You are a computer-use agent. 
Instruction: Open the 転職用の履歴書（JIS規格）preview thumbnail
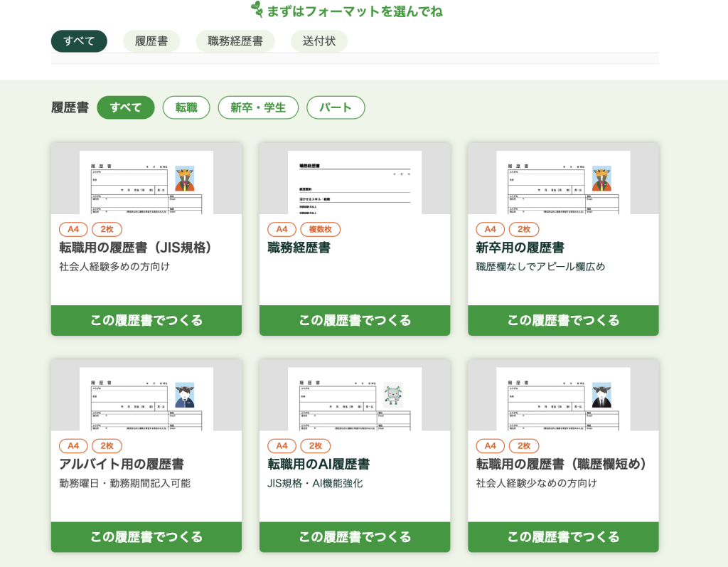(x=146, y=181)
